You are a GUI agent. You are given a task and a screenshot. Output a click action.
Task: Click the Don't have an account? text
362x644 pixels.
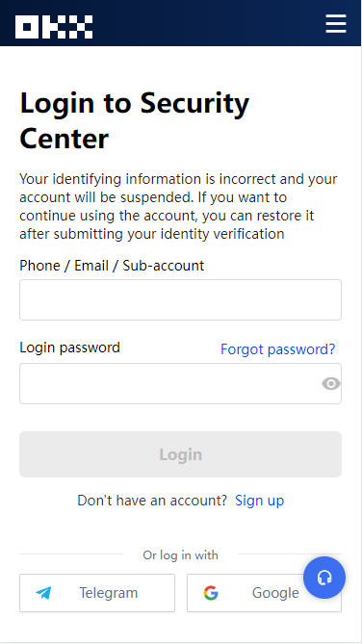pyautogui.click(x=152, y=501)
